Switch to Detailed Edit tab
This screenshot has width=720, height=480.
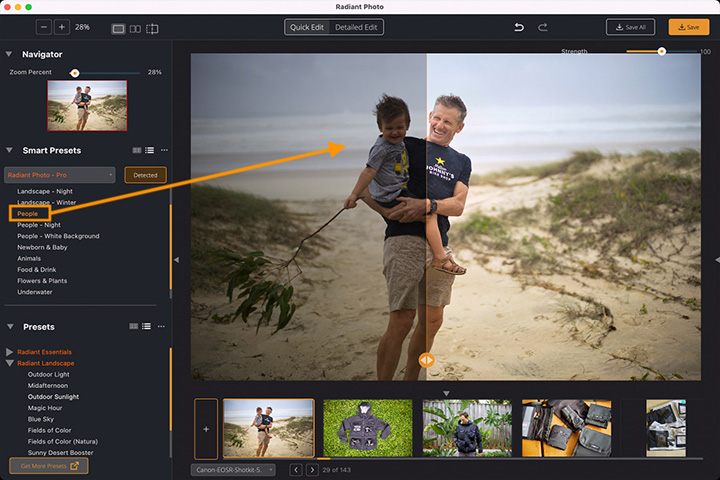click(356, 27)
